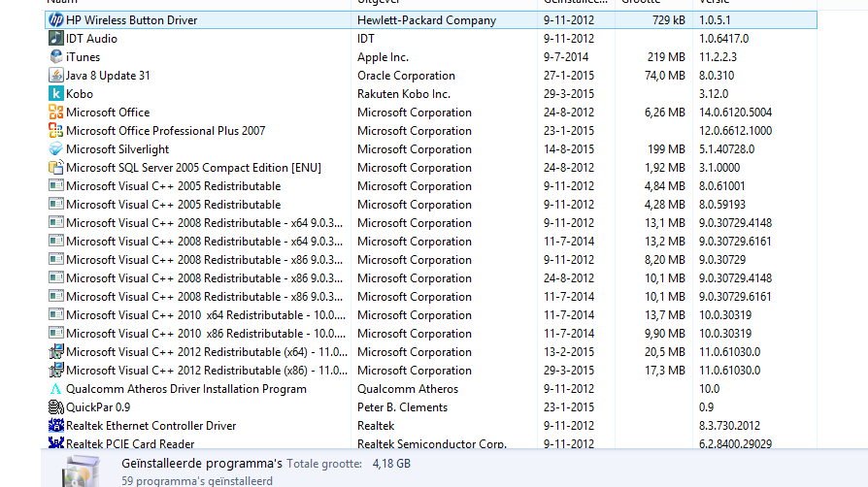Click the icon of Visual C++ 2005 version 8.0.59193
Viewport: 868px width, 487px height.
pos(56,204)
